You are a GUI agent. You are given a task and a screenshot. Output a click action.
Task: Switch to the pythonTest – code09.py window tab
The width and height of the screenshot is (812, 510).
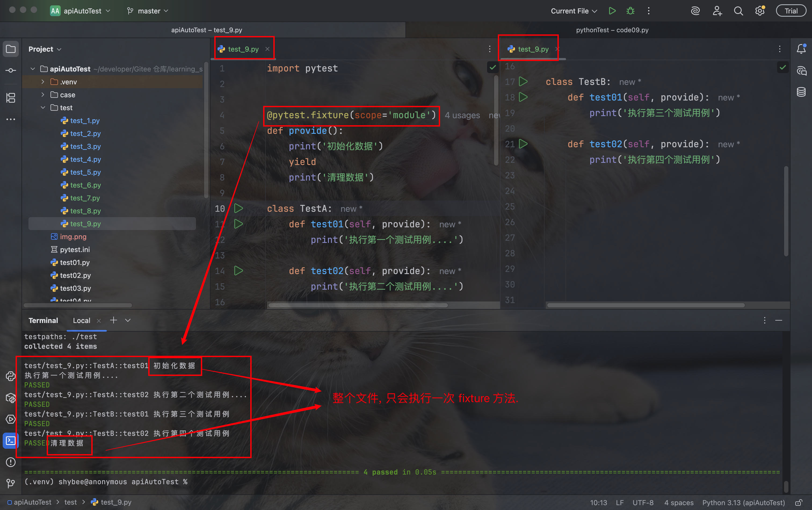click(612, 30)
